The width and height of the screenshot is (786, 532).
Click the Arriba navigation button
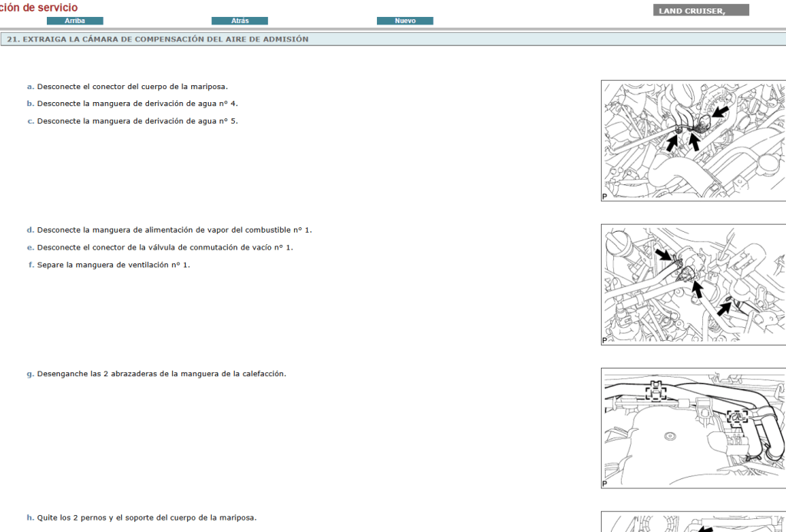(x=74, y=21)
